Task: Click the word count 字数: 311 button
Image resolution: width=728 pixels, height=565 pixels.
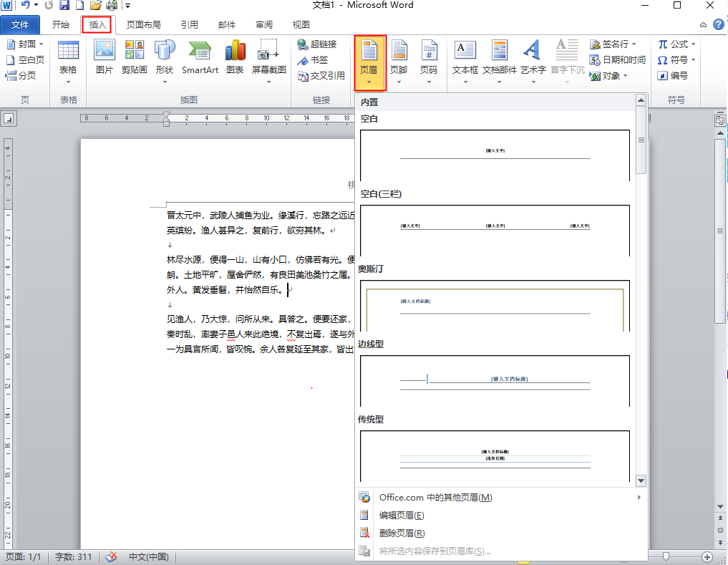Action: [73, 556]
